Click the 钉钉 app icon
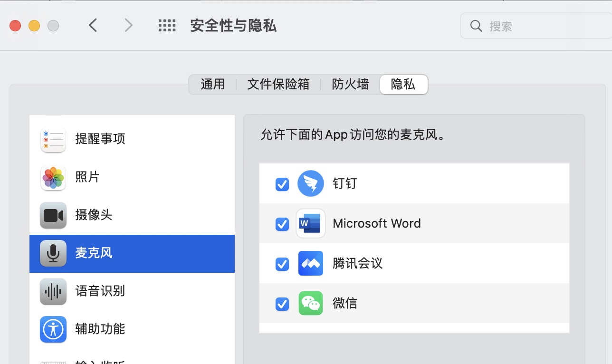Screen dimensions: 612x364 click(311, 183)
